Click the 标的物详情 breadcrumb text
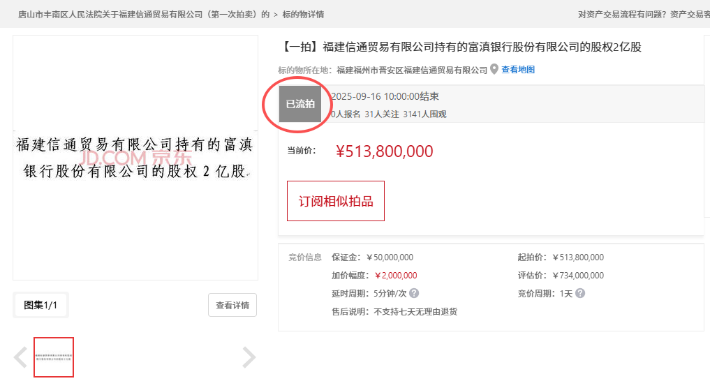The image size is (710, 381). tap(303, 14)
